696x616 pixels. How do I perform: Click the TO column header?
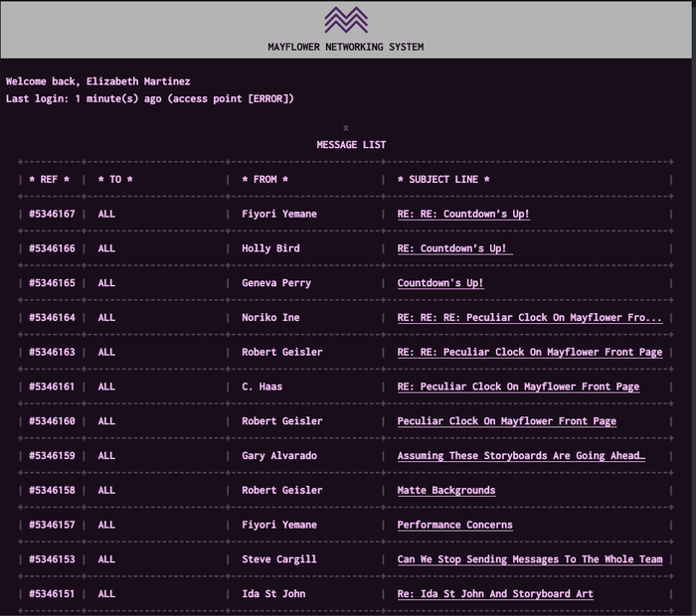[x=115, y=180]
